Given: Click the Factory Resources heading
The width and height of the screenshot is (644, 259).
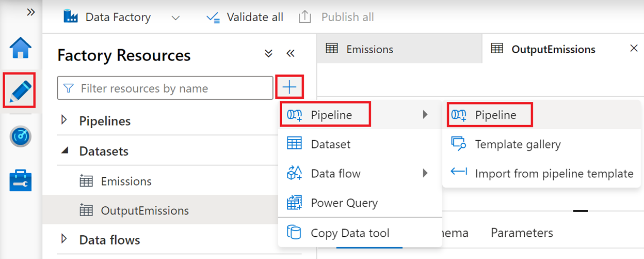Looking at the screenshot, I should 124,55.
